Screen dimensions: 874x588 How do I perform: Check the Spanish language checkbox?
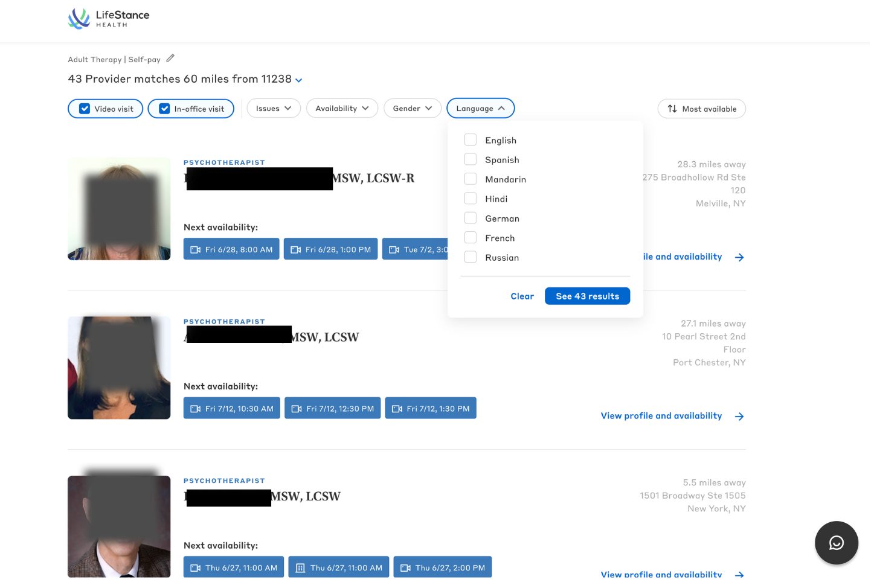tap(470, 159)
